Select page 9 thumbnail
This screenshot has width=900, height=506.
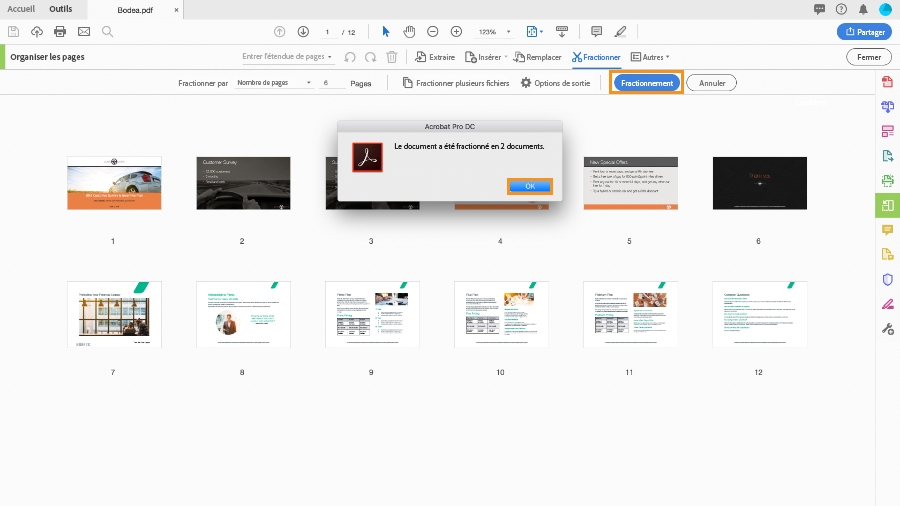373,314
